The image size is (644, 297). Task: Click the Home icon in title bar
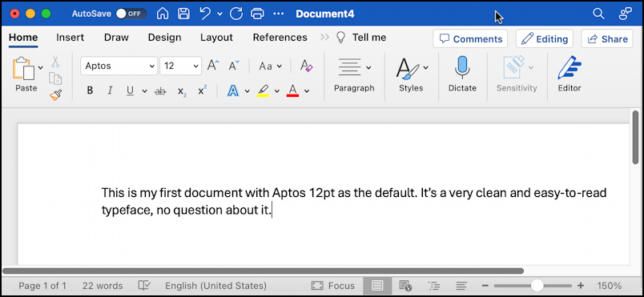pos(163,14)
